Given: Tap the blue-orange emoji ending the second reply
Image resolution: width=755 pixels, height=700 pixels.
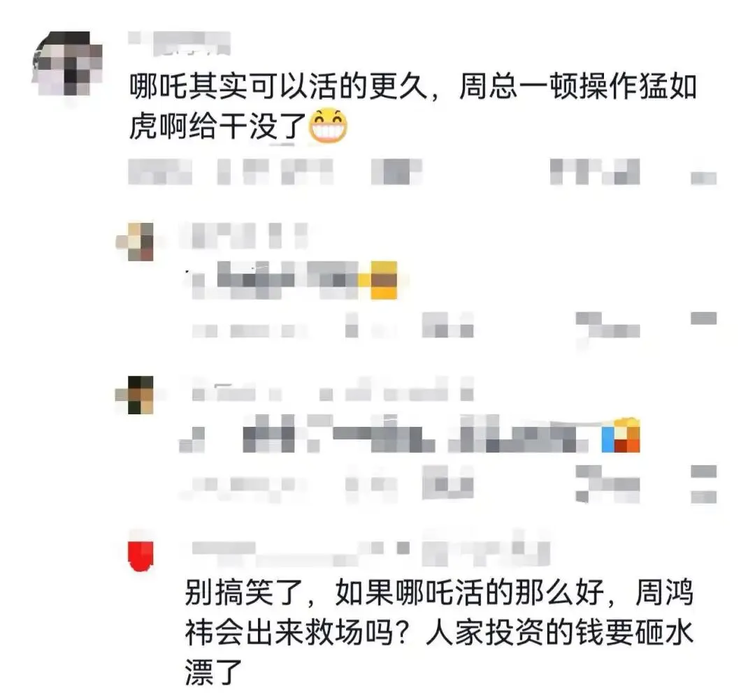Looking at the screenshot, I should click(x=621, y=435).
